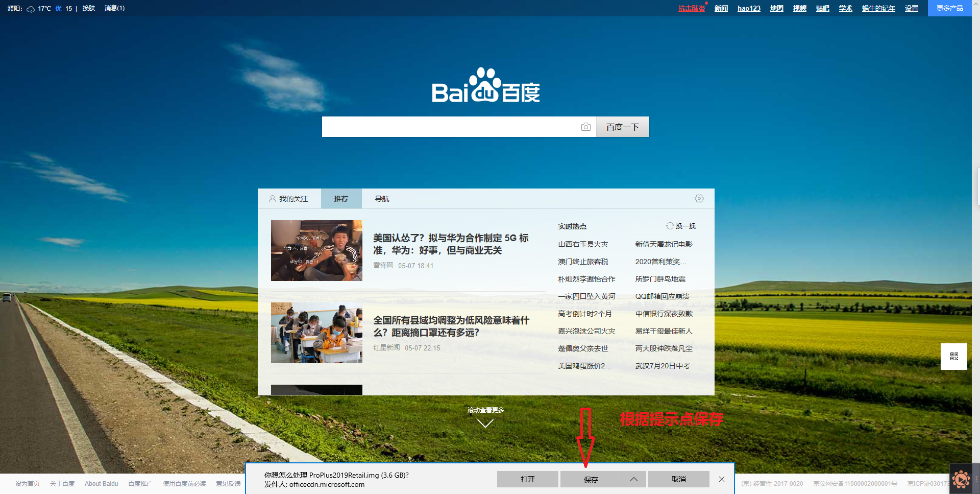Click the 抗击肺炎 link
The height and width of the screenshot is (494, 980).
[x=692, y=8]
